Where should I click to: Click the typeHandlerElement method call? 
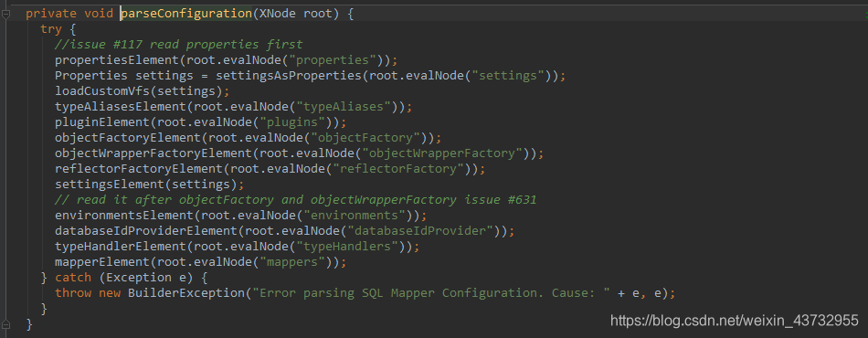121,246
